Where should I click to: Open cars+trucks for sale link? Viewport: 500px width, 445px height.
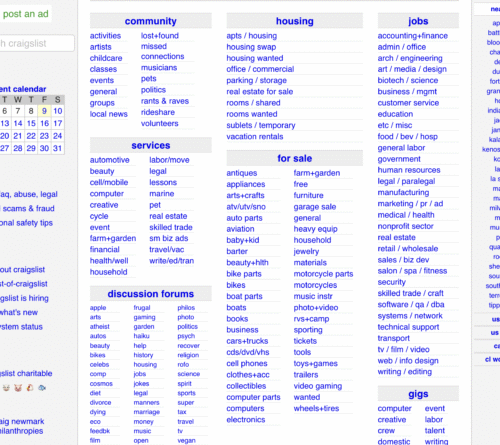tap(247, 341)
